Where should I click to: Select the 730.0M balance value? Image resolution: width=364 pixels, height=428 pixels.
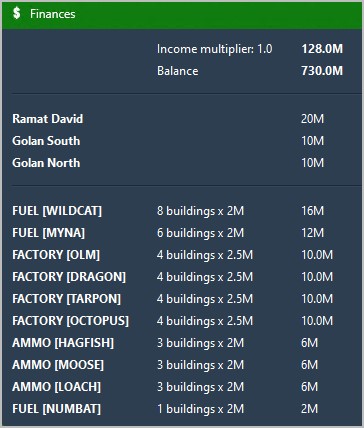pos(322,71)
